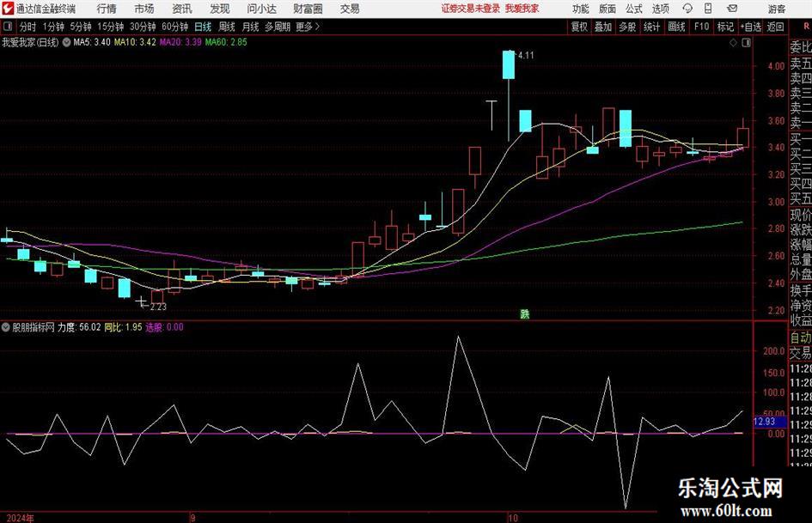Click the 我爱我家(日线) chart title
This screenshot has width=812, height=523.
(x=30, y=42)
